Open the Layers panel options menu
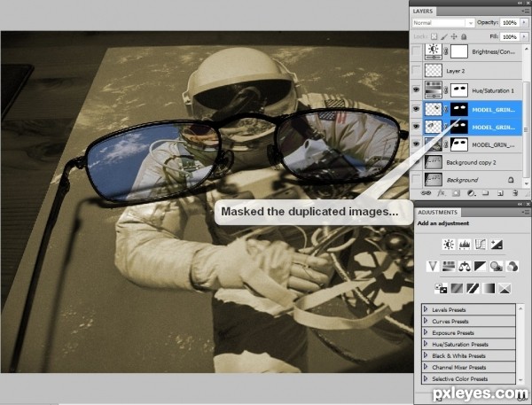 click(526, 12)
